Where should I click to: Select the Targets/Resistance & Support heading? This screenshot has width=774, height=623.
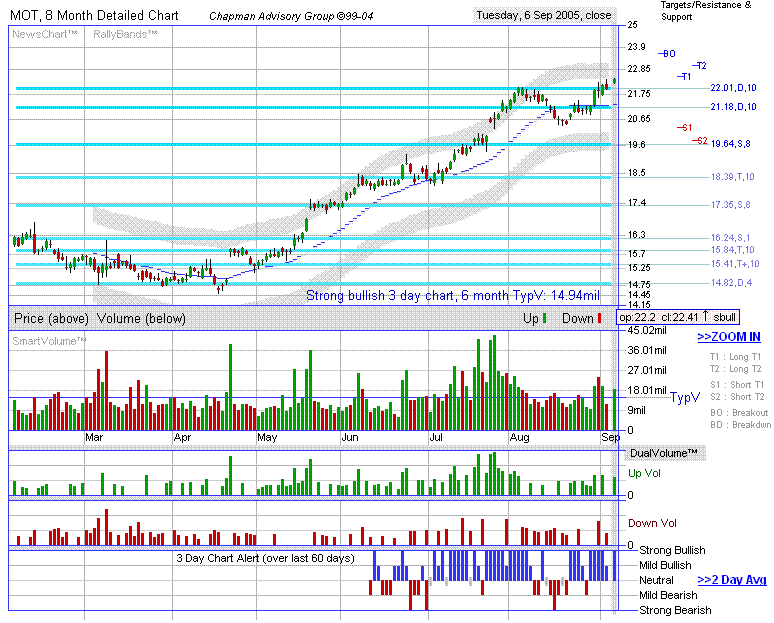(706, 11)
